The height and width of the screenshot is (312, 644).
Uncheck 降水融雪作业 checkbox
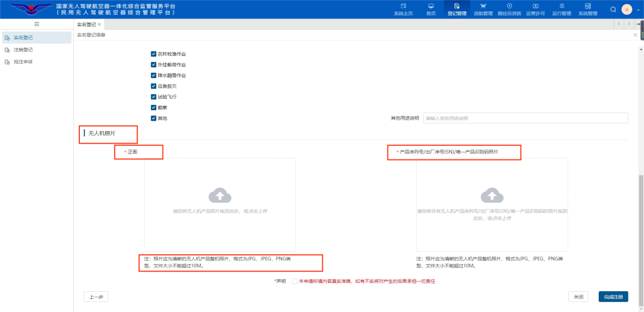pyautogui.click(x=154, y=76)
